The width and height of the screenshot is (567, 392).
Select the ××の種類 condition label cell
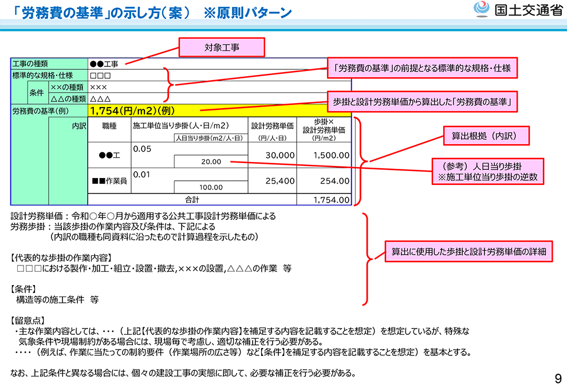click(x=68, y=88)
